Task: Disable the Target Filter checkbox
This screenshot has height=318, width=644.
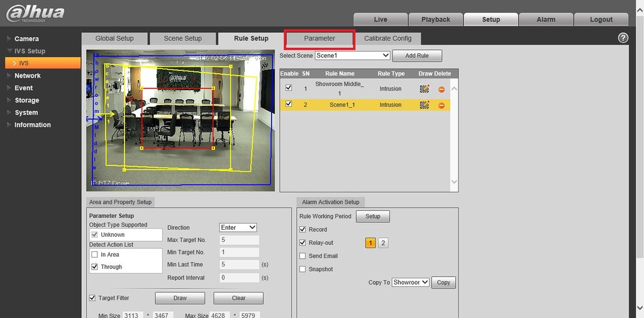Action: click(92, 298)
